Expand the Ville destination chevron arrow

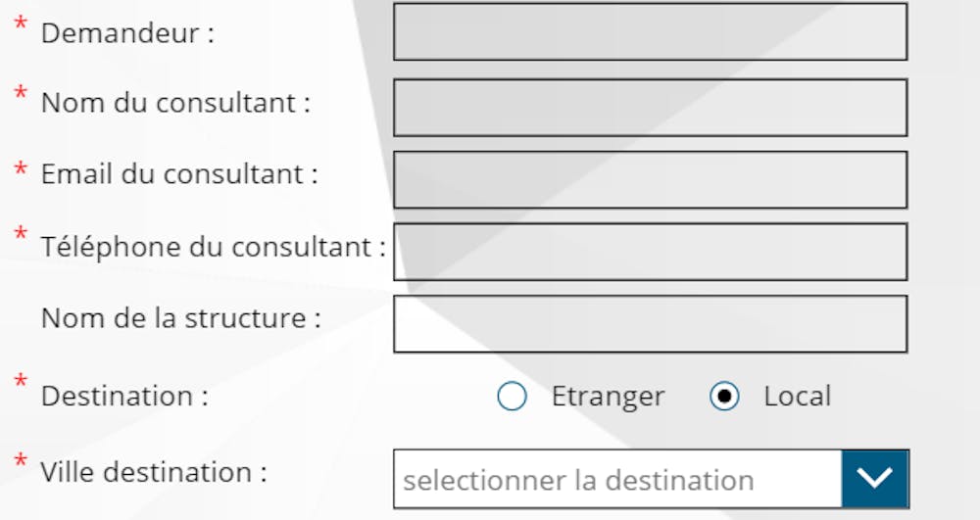point(874,479)
